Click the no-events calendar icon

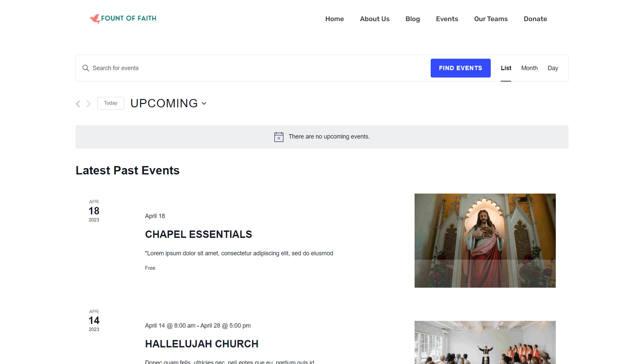coord(279,137)
